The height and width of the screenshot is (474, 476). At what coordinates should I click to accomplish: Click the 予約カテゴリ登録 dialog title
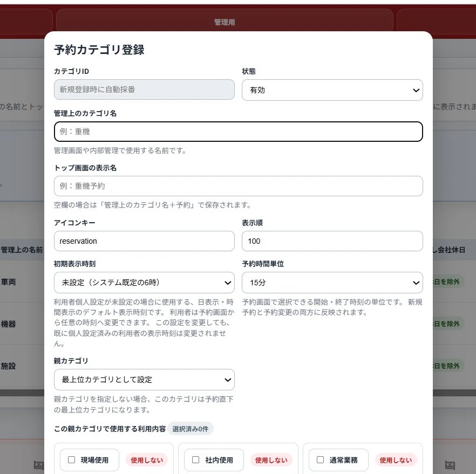(99, 50)
